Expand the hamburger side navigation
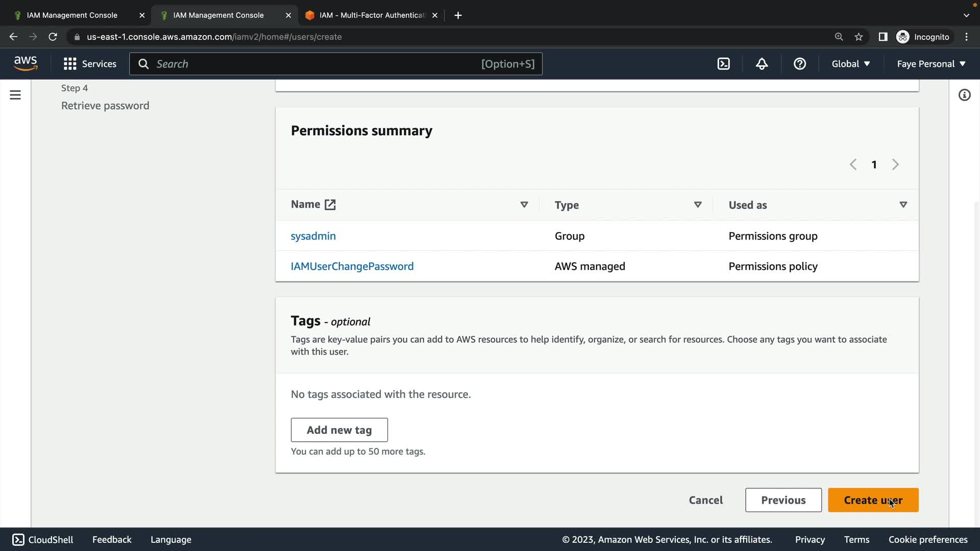Screen dimensions: 980x551 [15, 95]
